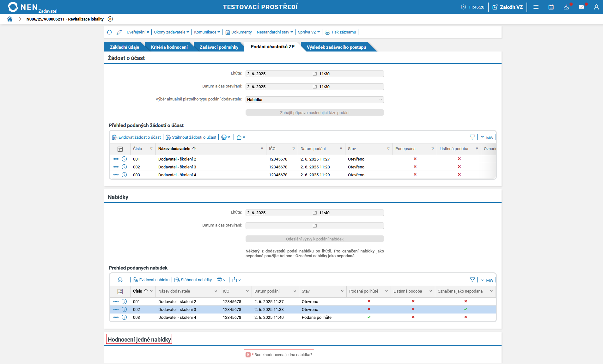Toggle the 'Bude hodnocena jedna nabídka?' checkbox
603x364 pixels.
(x=248, y=355)
